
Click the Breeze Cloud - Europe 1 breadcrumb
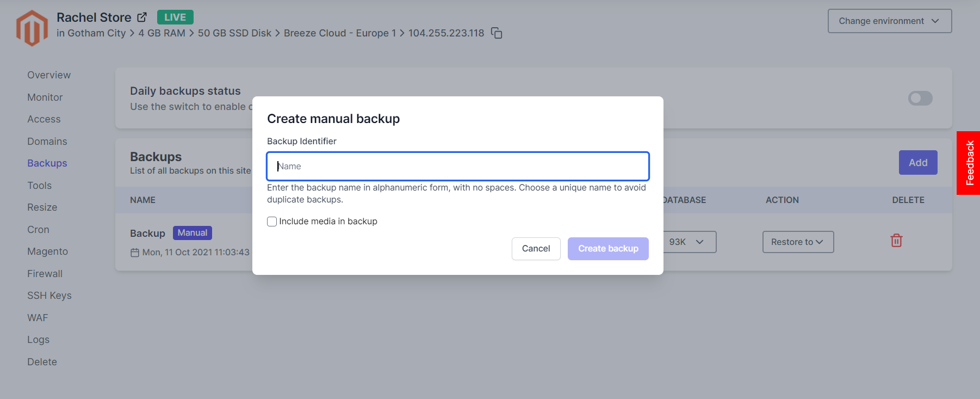(x=340, y=33)
